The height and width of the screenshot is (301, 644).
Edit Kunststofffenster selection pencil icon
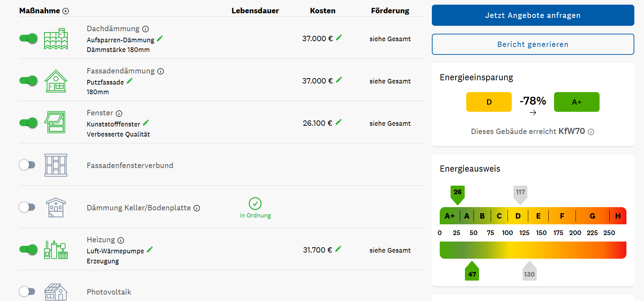[x=146, y=123]
